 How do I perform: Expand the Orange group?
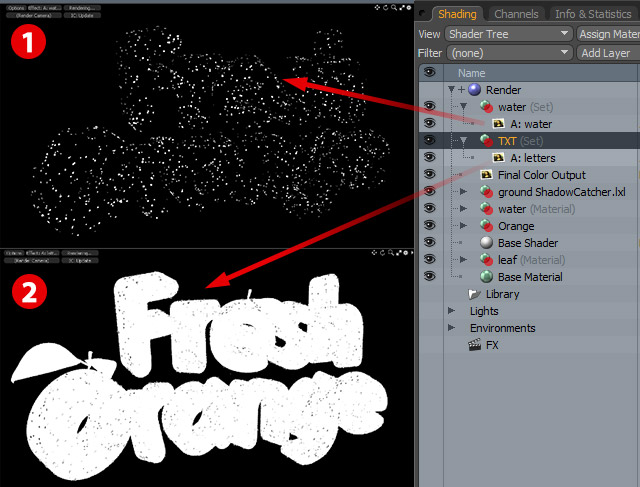[x=463, y=226]
